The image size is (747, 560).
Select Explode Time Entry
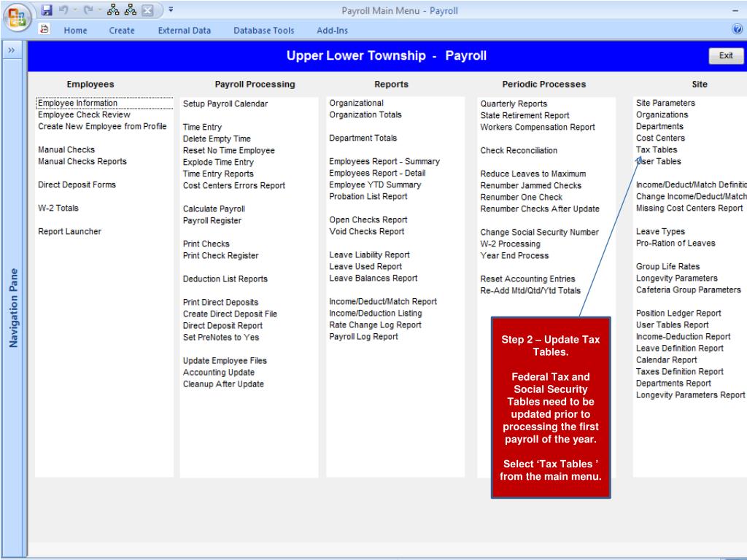pos(218,162)
